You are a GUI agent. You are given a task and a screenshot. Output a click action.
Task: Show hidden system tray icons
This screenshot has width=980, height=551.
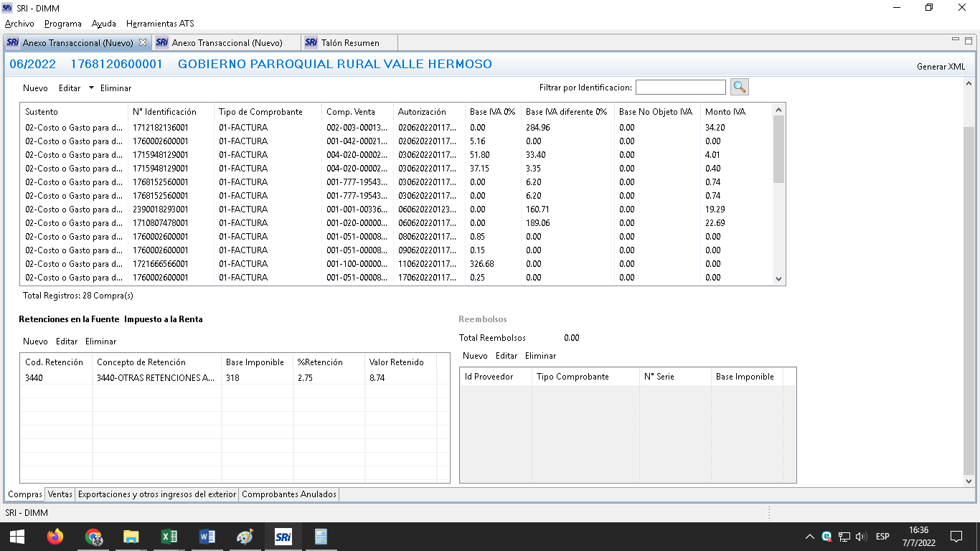pos(809,537)
